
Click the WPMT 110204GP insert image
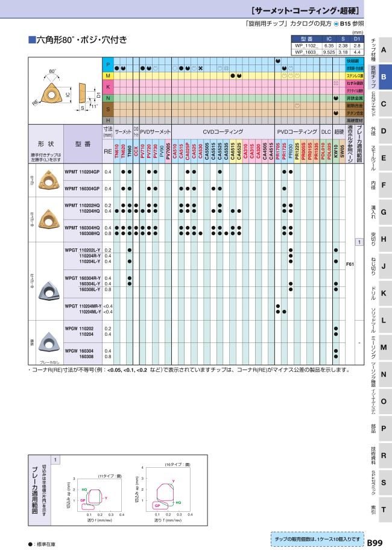coord(47,180)
